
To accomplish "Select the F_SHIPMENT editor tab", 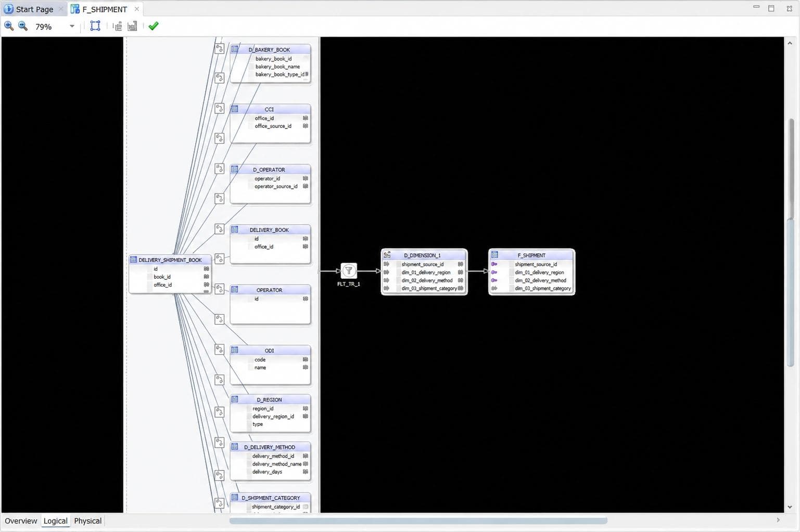I will [x=105, y=9].
